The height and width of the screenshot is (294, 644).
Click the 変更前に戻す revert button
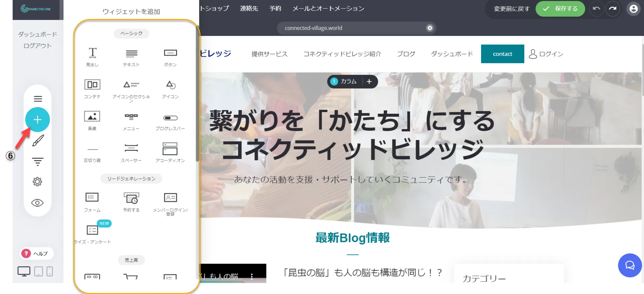[512, 9]
